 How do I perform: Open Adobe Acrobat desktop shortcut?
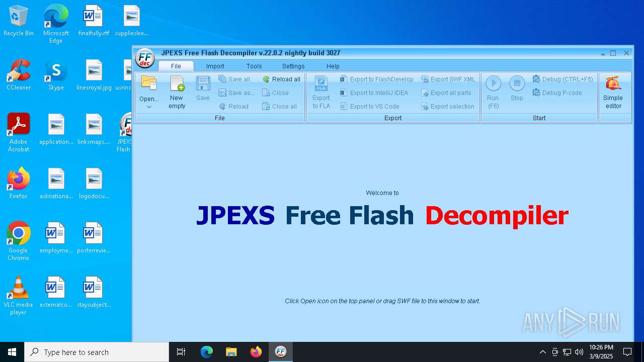[x=19, y=133]
